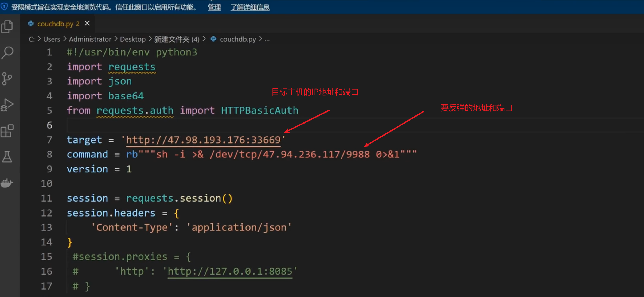The image size is (644, 297).
Task: Click the 管理 link in banner
Action: click(214, 7)
